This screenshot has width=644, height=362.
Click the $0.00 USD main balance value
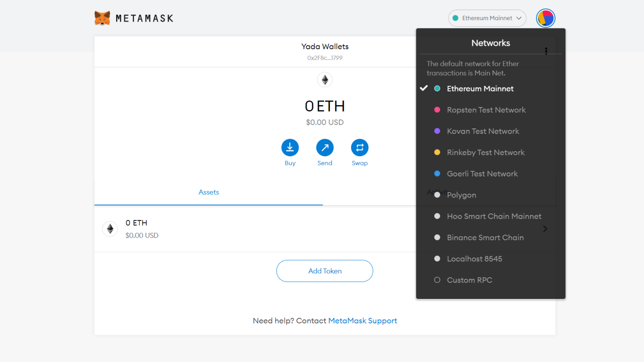[325, 122]
